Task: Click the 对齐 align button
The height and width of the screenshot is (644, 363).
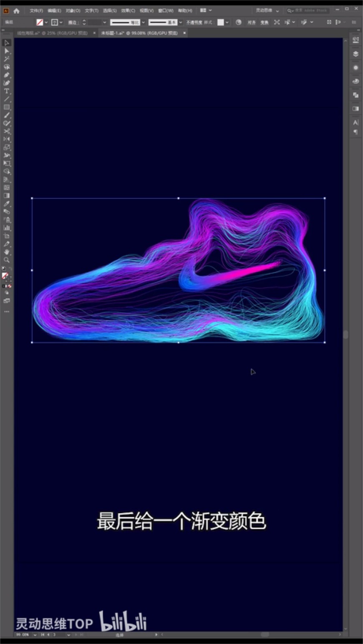Action: point(252,23)
